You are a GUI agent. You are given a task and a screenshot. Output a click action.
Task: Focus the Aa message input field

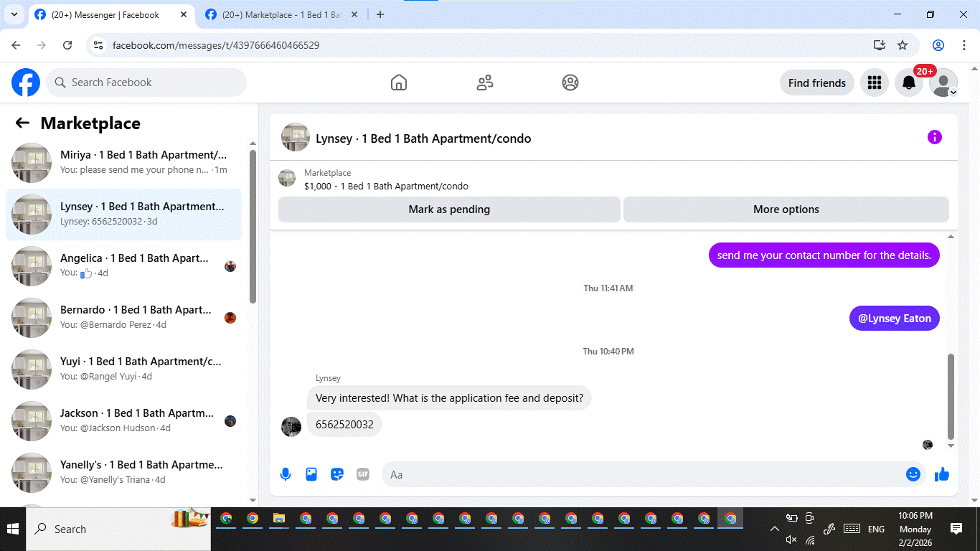pyautogui.click(x=642, y=474)
